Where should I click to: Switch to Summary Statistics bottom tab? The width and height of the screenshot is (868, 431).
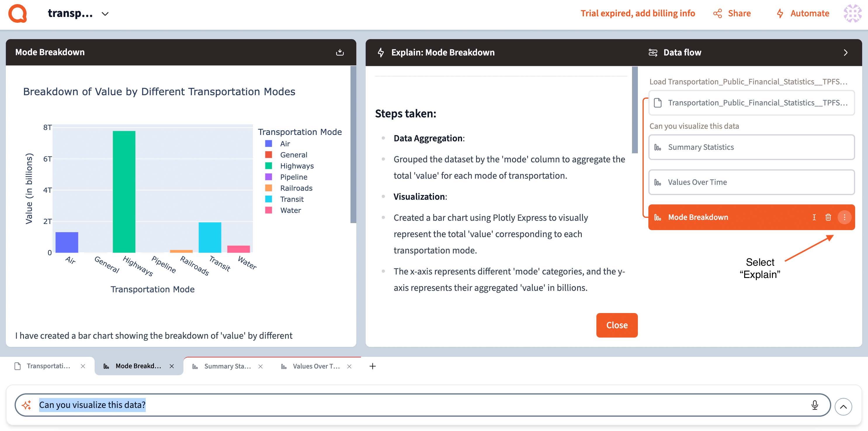tap(227, 366)
